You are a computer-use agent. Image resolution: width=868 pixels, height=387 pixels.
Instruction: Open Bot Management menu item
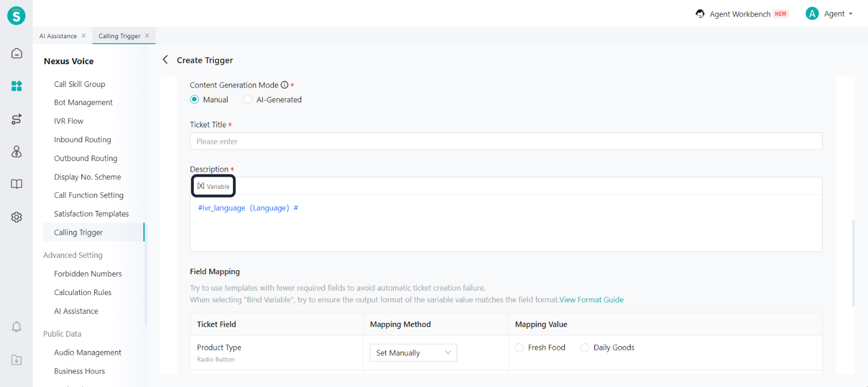click(84, 102)
